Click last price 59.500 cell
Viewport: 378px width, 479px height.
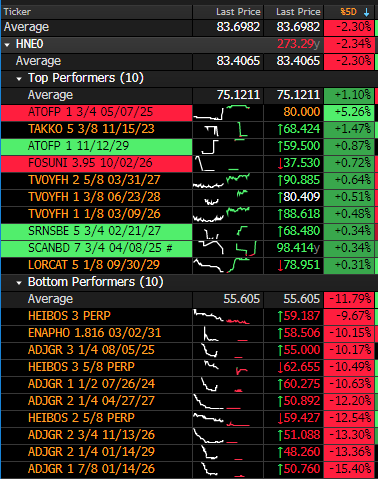pos(293,146)
